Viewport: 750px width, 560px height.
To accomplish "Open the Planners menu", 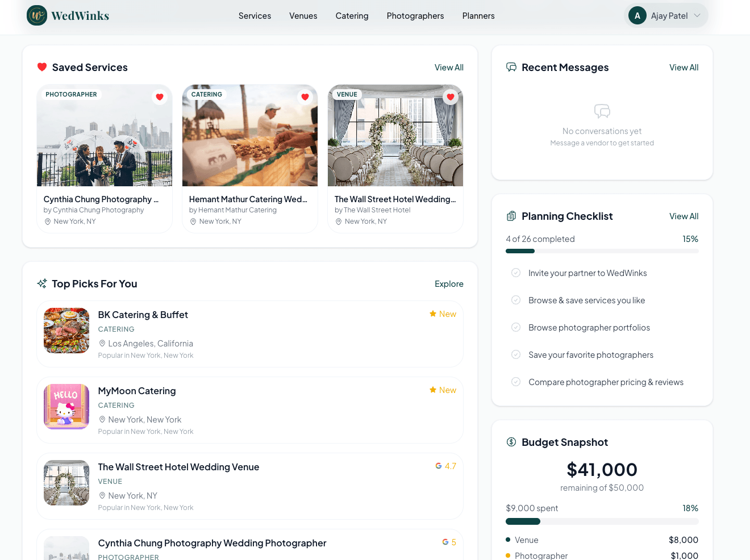I will click(x=478, y=16).
